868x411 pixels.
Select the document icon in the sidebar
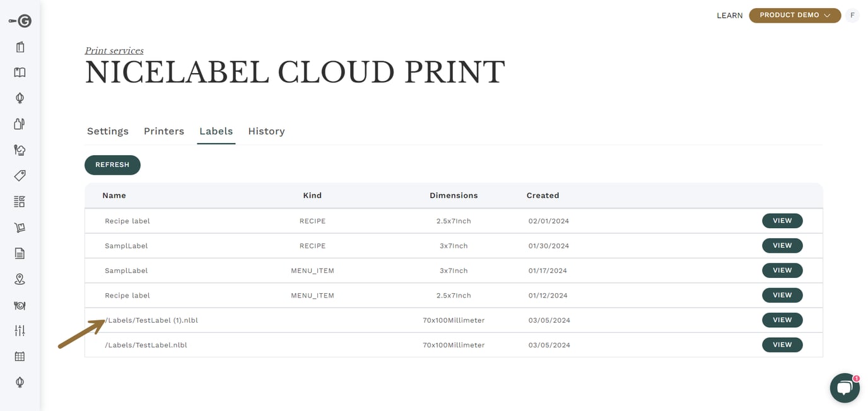19,253
